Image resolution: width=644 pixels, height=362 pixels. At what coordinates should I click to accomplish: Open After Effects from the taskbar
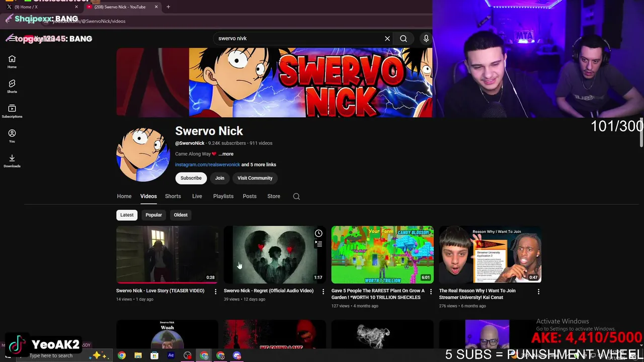(x=171, y=355)
